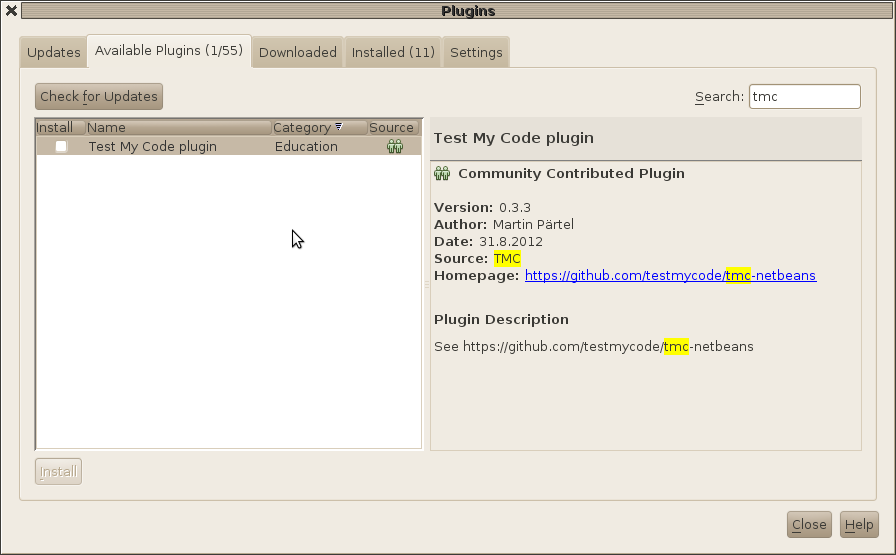Sort by the Category column header
Image resolution: width=896 pixels, height=555 pixels.
coord(319,127)
